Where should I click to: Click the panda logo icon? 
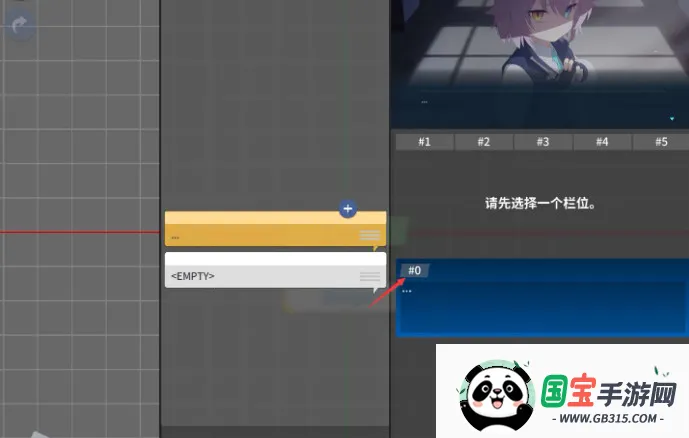click(x=493, y=395)
